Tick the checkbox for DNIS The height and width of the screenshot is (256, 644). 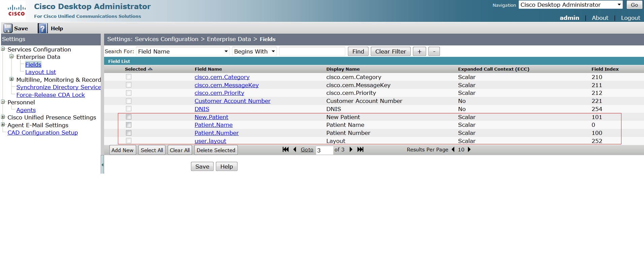(x=129, y=109)
